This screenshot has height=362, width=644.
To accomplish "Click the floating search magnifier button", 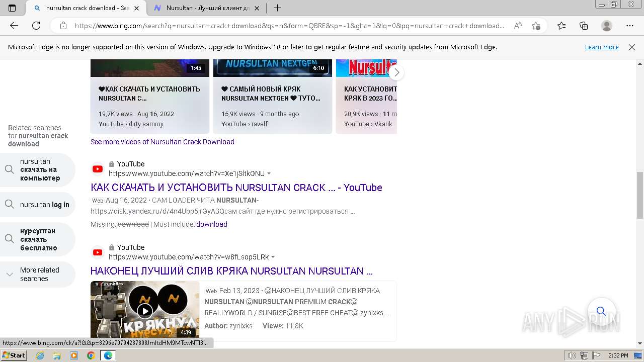I will [x=601, y=311].
